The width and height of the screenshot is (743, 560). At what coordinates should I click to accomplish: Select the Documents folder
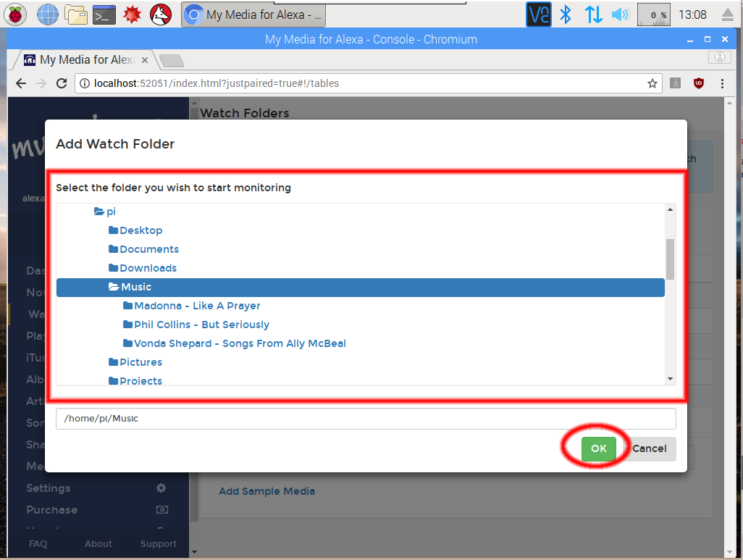click(x=143, y=249)
